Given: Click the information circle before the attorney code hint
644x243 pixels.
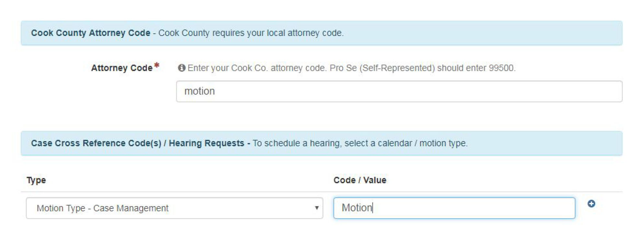Looking at the screenshot, I should click(181, 68).
